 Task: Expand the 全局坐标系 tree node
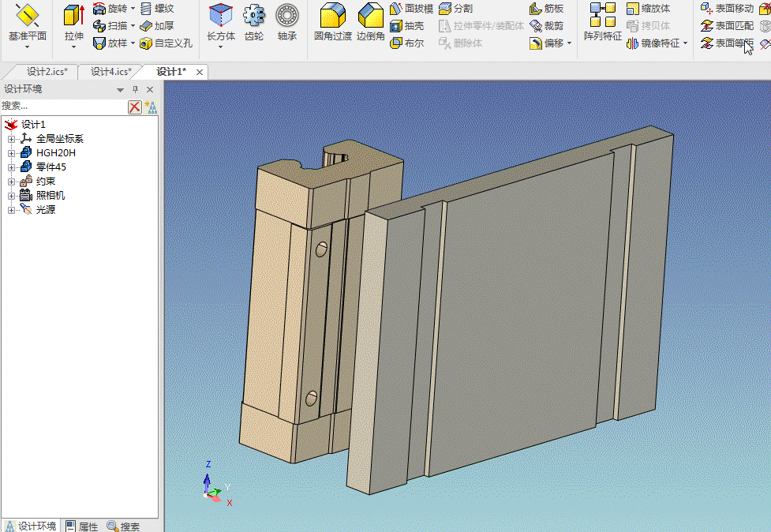tap(11, 139)
